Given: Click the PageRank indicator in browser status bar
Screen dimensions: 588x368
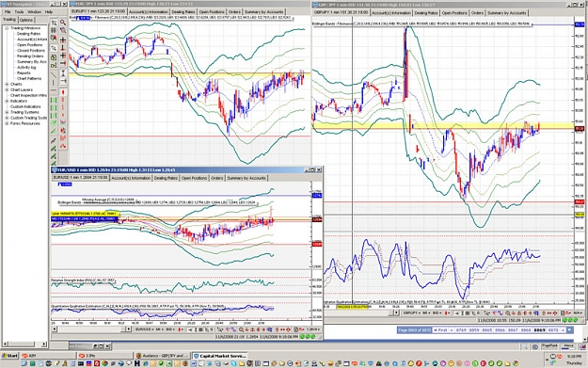Looking at the screenshot, I should (x=549, y=346).
